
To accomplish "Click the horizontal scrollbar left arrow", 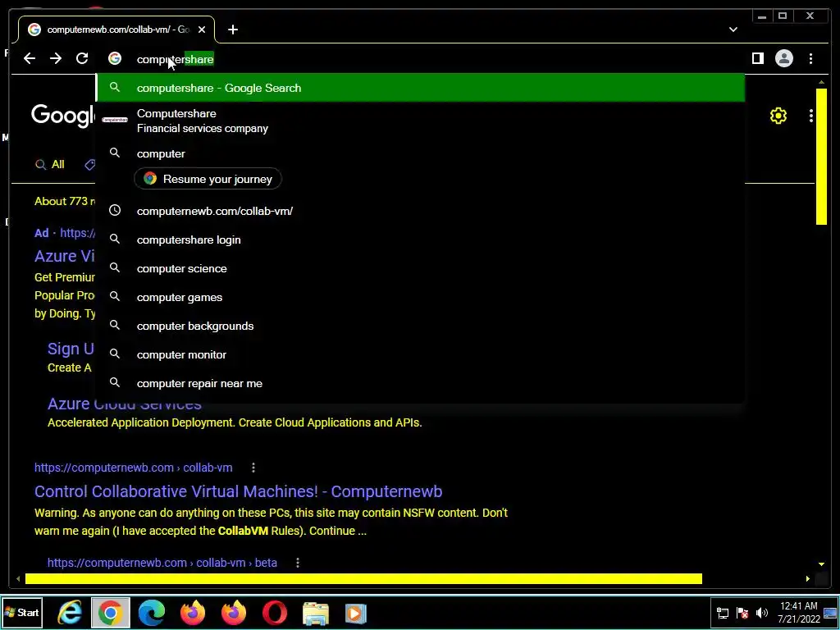I will (18, 578).
